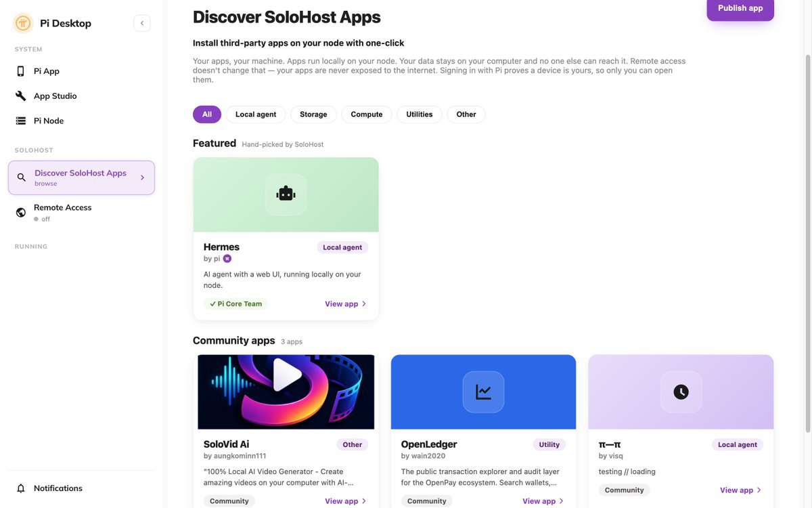Click the Pi App phone icon

click(x=21, y=71)
